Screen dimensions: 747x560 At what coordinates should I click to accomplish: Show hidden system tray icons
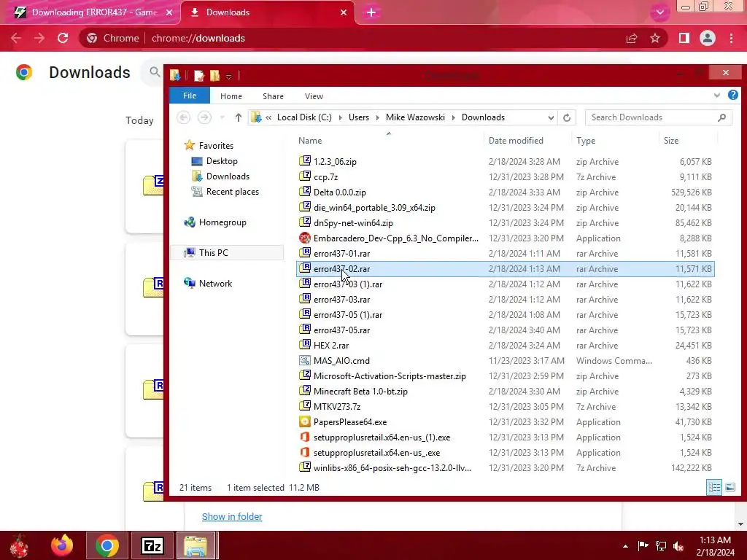pos(625,546)
